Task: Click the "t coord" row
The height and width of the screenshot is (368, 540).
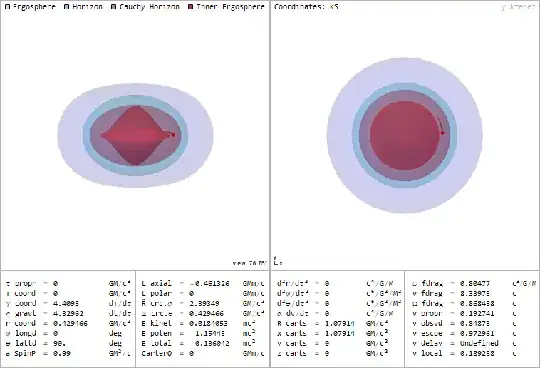Action: pyautogui.click(x=68, y=293)
